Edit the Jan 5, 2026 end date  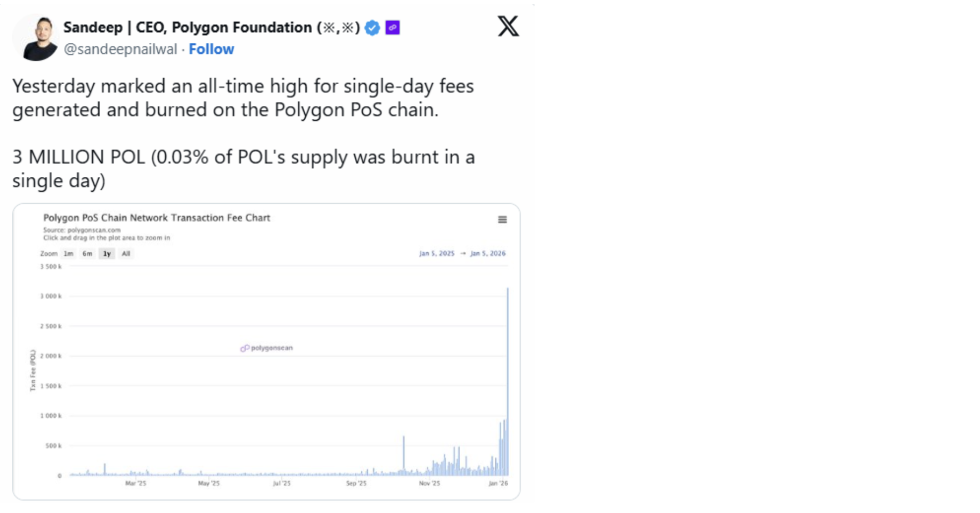(488, 254)
